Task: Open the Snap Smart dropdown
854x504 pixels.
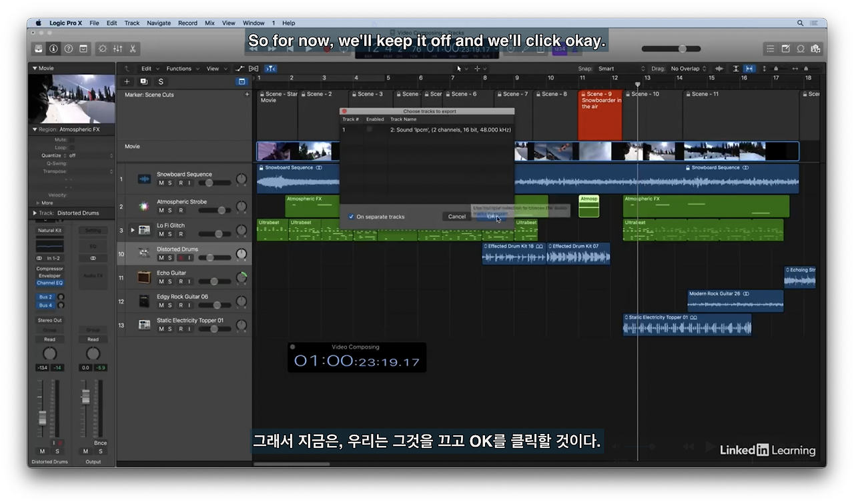Action: [x=622, y=68]
